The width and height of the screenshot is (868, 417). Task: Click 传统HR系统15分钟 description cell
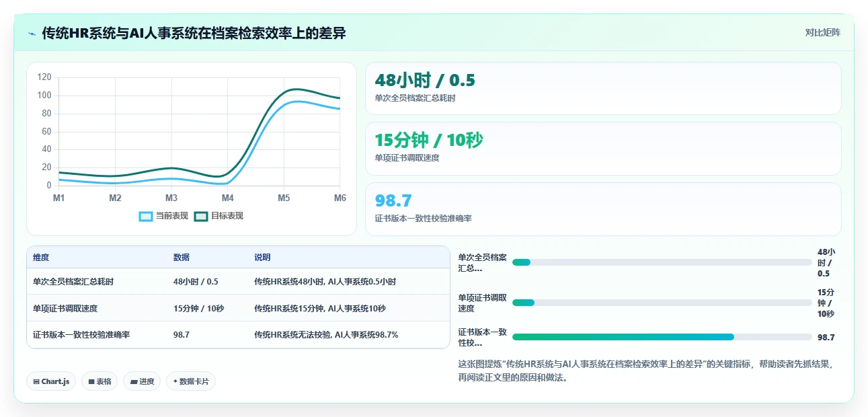pyautogui.click(x=320, y=308)
